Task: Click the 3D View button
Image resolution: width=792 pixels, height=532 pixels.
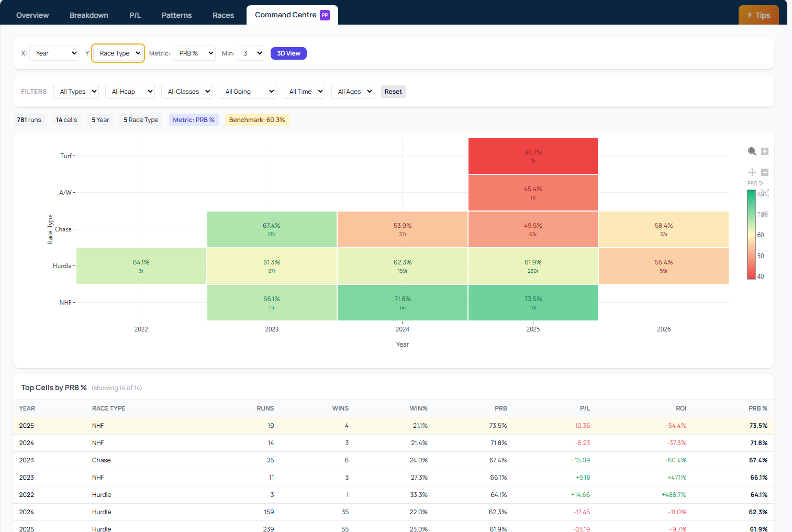Action: tap(288, 53)
